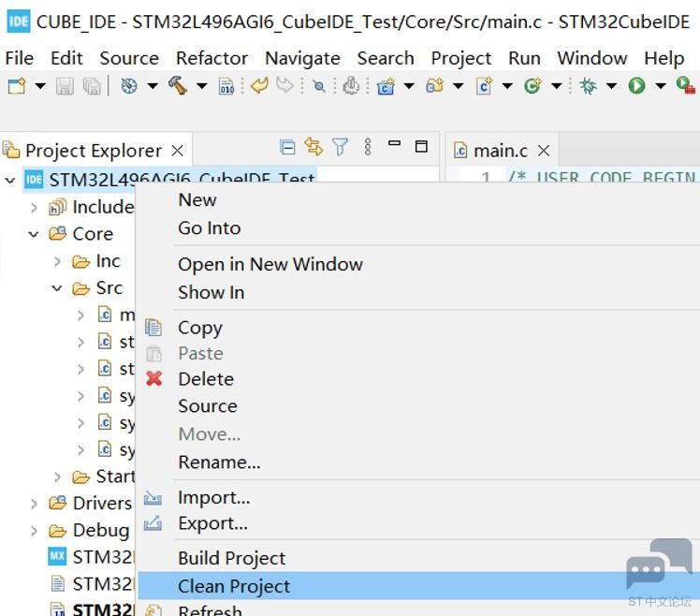Choose Clean Project from the context menu

418,586
